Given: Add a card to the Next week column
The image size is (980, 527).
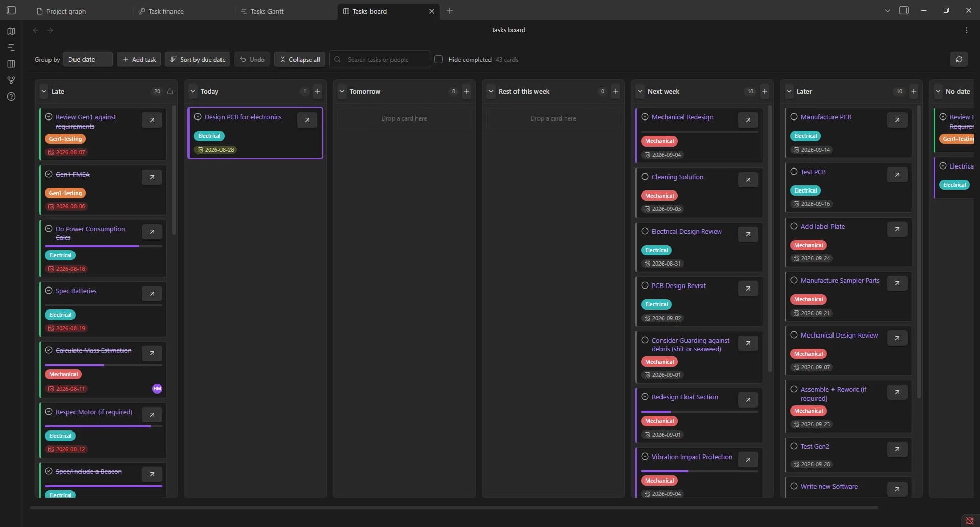Looking at the screenshot, I should 764,91.
